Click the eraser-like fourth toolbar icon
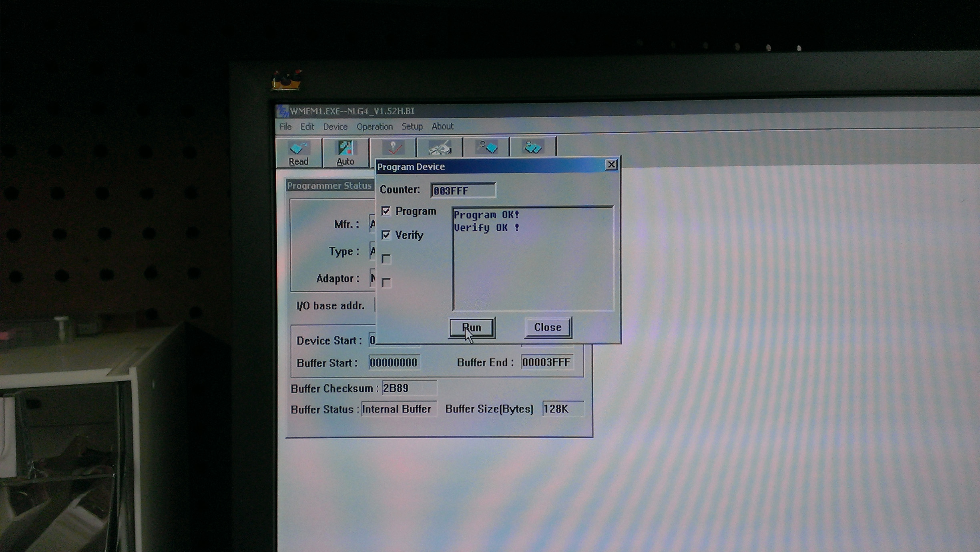The width and height of the screenshot is (980, 552). tap(440, 148)
